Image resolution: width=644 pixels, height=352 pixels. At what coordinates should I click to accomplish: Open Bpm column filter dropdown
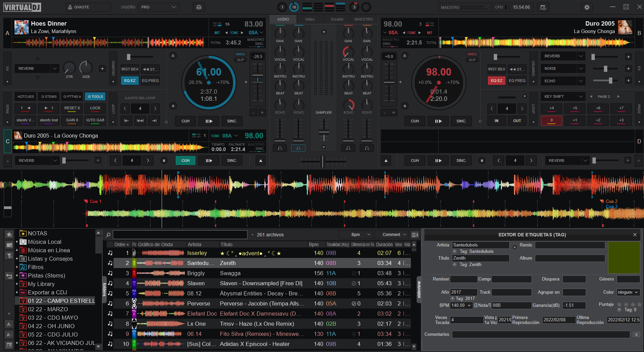click(355, 235)
